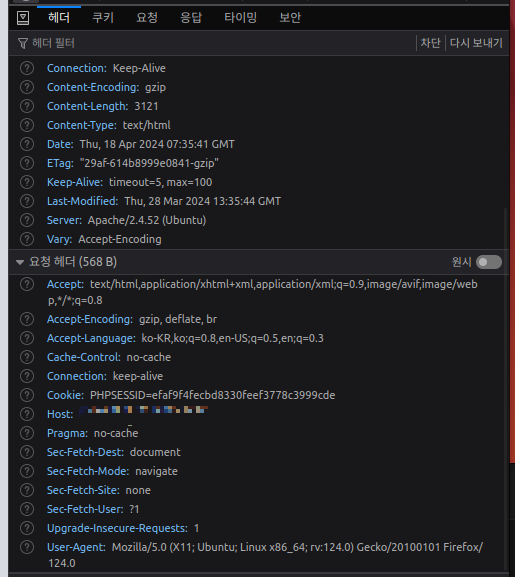Select the ETag value "29af-614b8999e0841-gzip"

(x=149, y=163)
